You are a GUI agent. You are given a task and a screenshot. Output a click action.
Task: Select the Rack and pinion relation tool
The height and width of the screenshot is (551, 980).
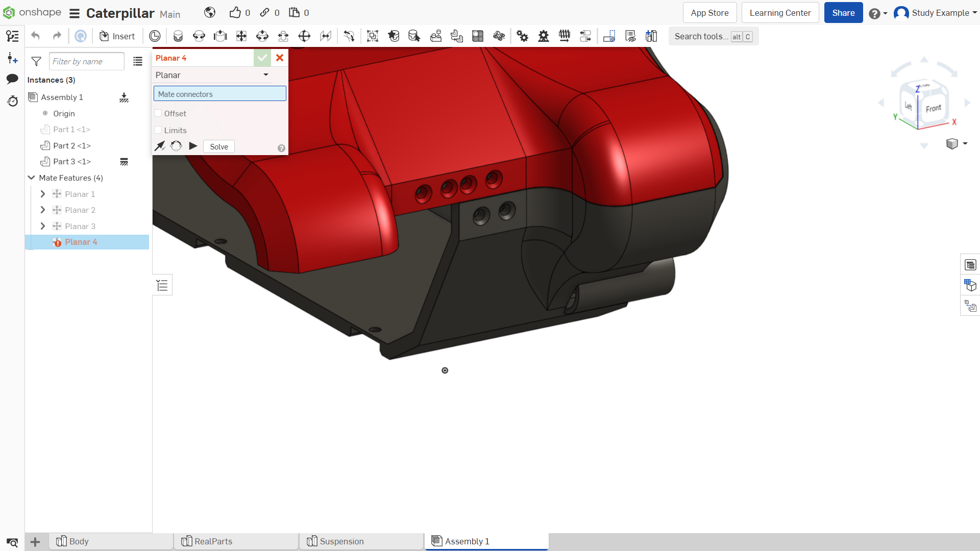[544, 36]
